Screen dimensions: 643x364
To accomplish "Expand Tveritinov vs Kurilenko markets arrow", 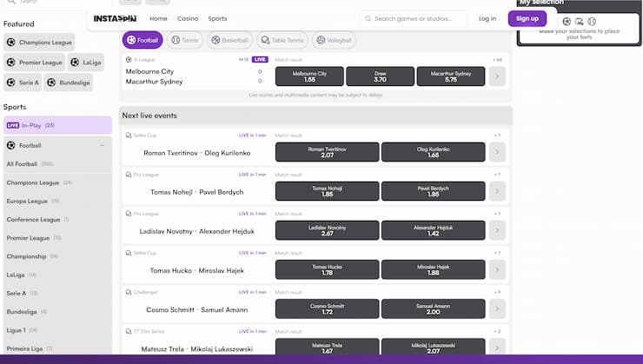I will click(x=497, y=152).
